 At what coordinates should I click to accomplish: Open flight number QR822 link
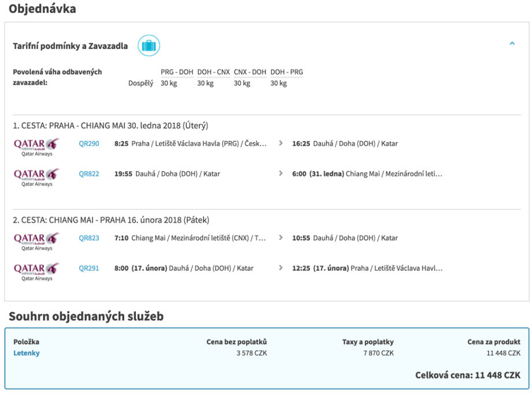click(89, 174)
